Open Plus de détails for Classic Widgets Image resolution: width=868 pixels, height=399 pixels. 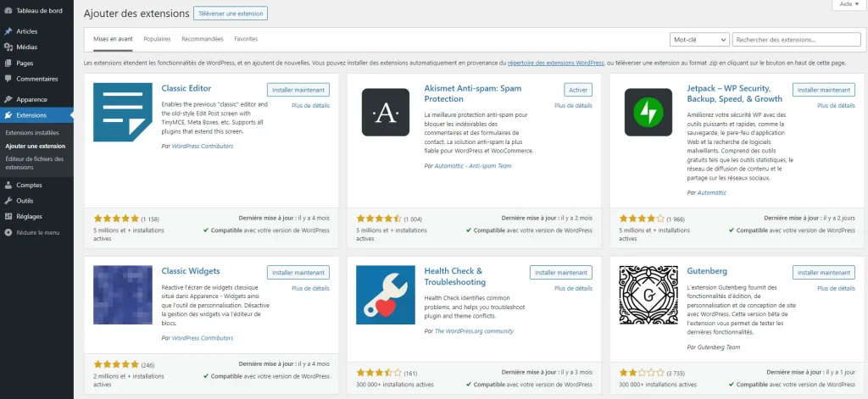click(x=310, y=288)
